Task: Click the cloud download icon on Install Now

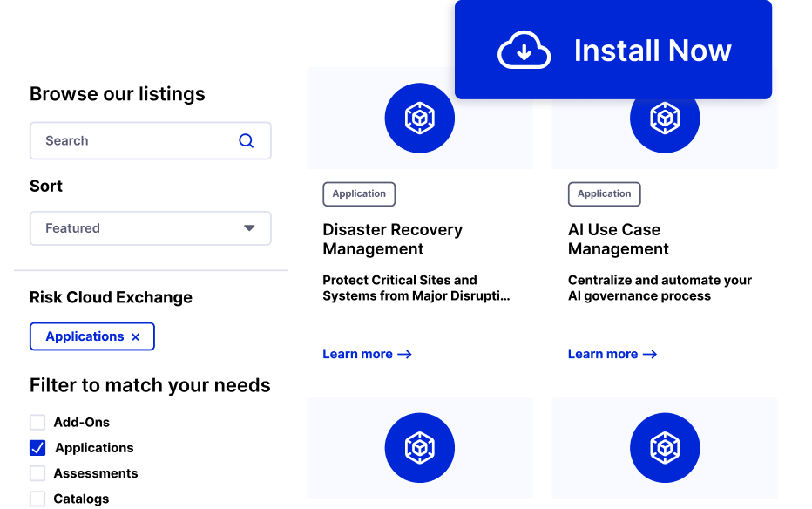Action: point(524,51)
